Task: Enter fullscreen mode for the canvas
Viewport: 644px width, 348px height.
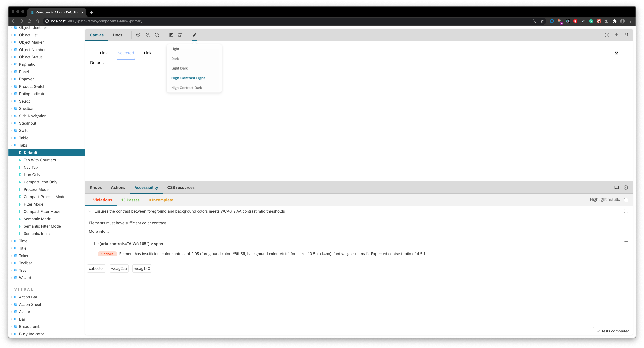Action: click(607, 35)
